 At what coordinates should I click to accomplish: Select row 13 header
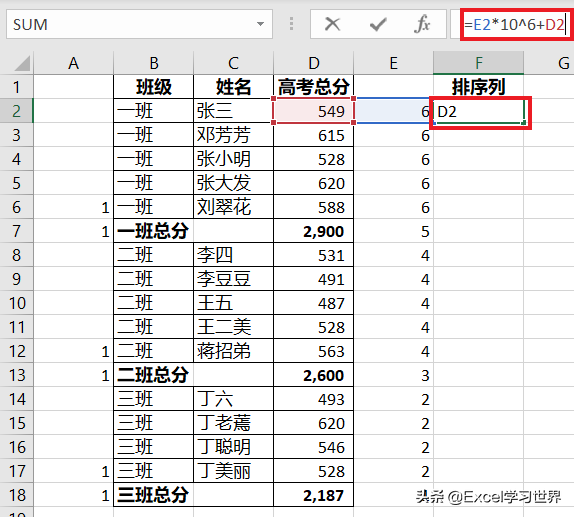(16, 375)
